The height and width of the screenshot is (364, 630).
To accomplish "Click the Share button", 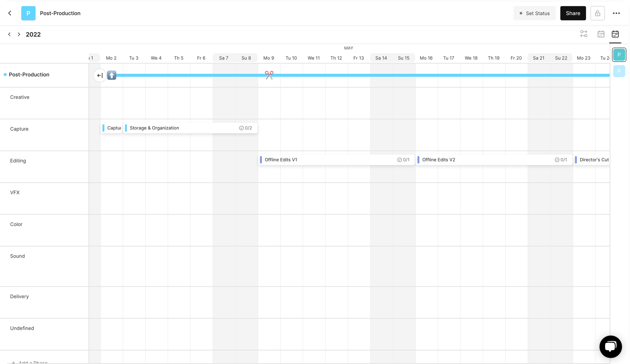I will click(573, 13).
